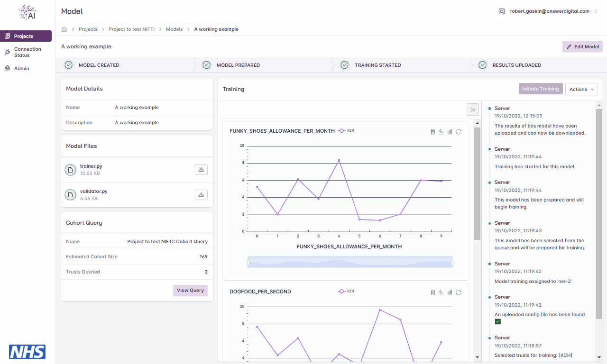Go to home via breadcrumb icon

(x=64, y=29)
